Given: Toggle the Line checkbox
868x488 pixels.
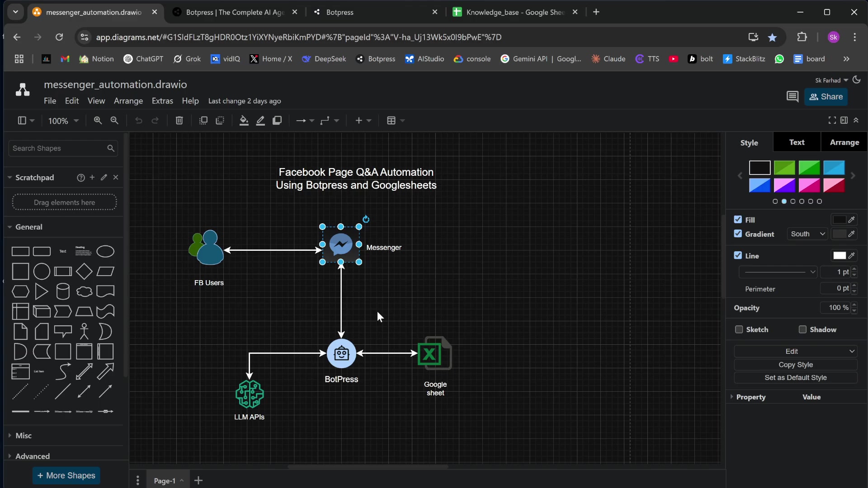Looking at the screenshot, I should [738, 255].
